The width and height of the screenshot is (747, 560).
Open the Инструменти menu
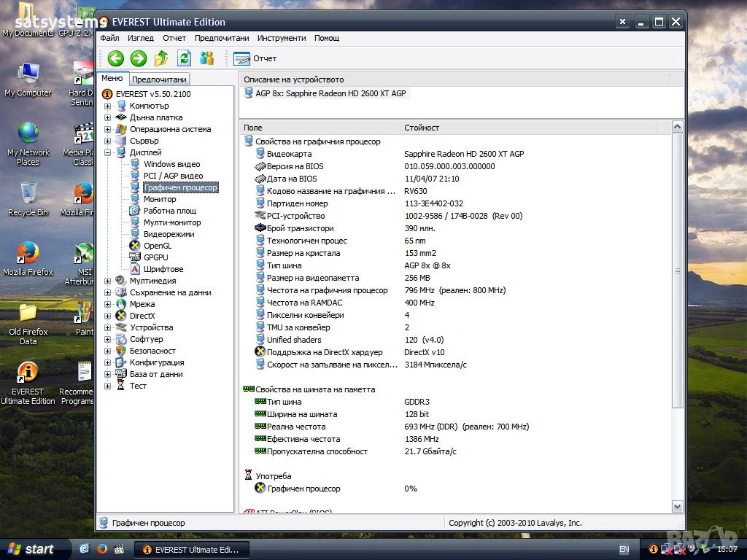[281, 38]
